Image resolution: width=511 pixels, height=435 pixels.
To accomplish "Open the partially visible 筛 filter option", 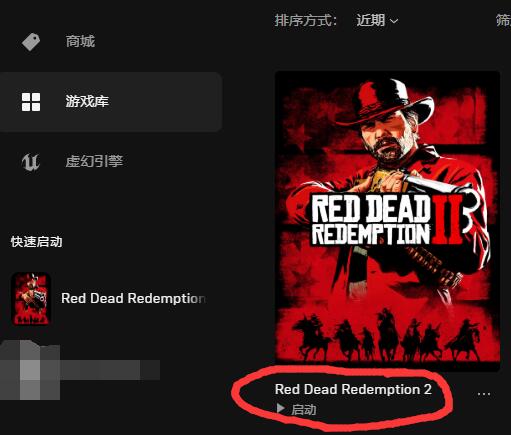I will click(x=503, y=20).
